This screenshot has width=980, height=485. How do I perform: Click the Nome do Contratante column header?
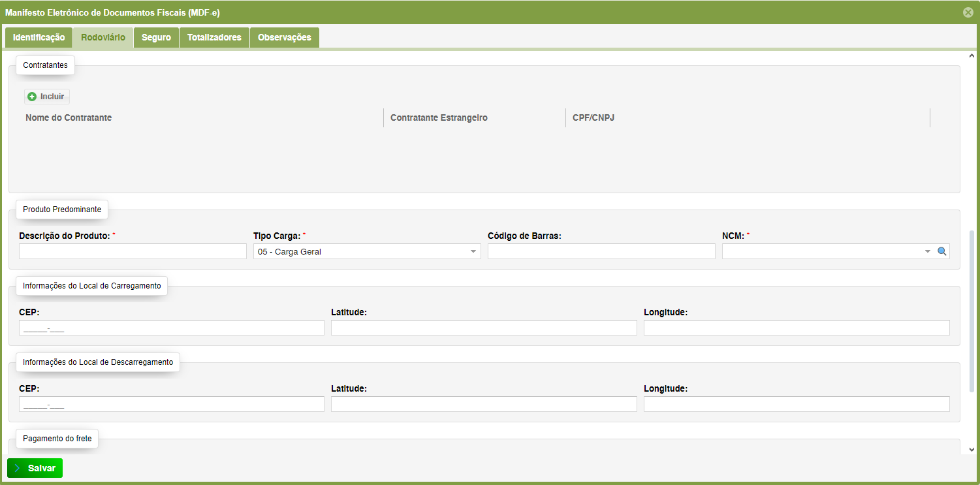coord(69,118)
